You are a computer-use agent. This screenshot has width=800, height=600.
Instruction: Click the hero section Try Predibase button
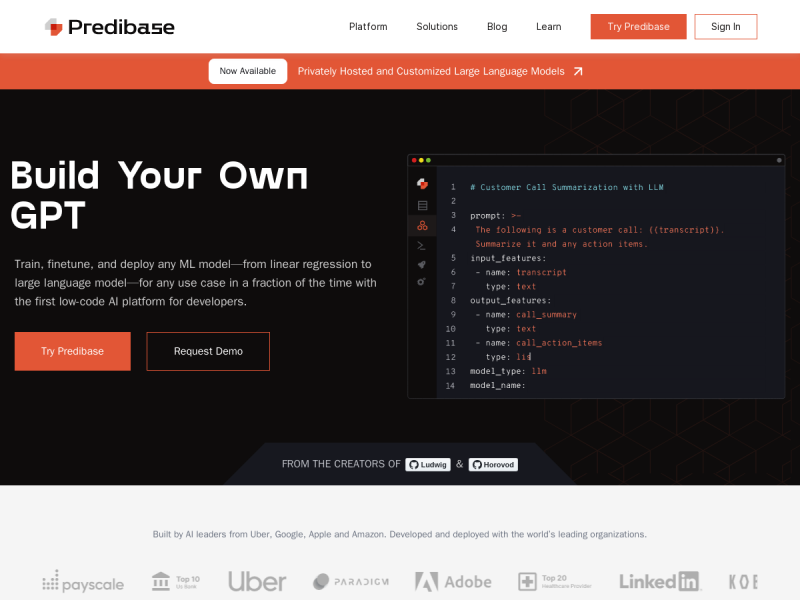72,351
